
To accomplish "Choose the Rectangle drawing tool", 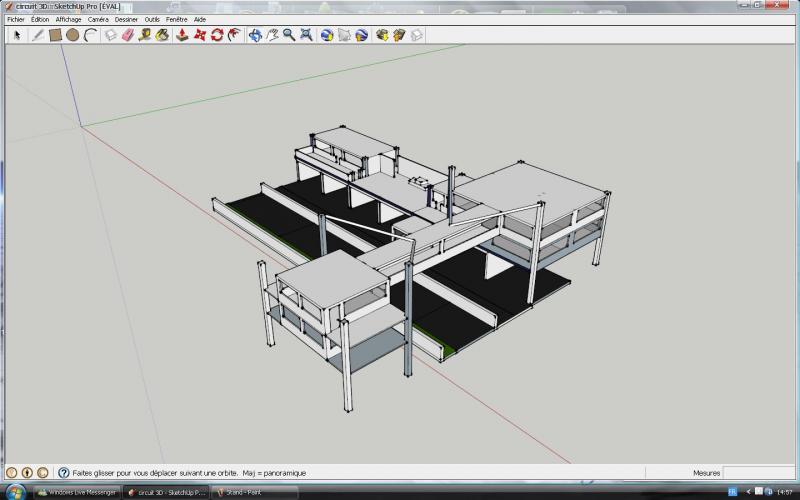I will pos(56,35).
